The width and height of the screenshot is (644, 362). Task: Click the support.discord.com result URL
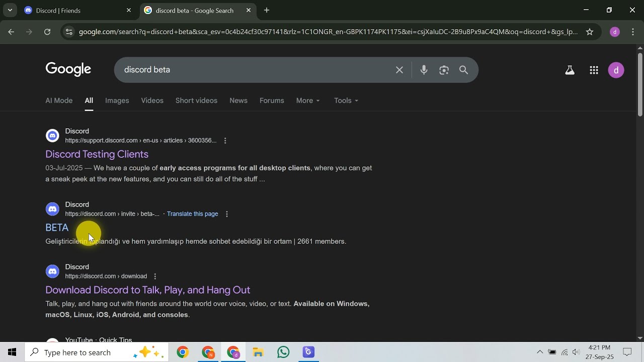[141, 140]
